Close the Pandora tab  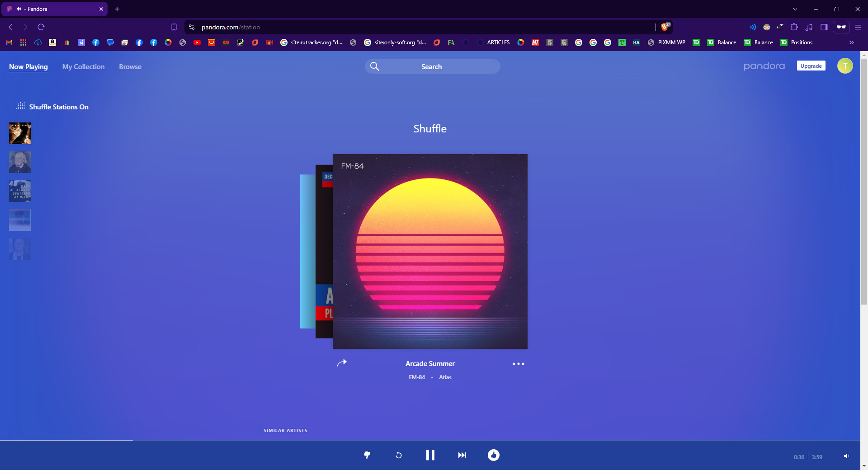(101, 9)
